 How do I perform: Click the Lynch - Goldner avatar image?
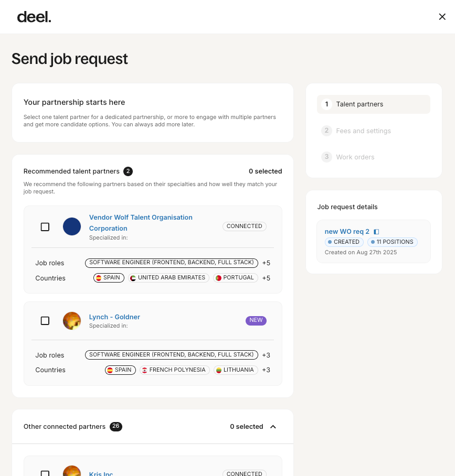pyautogui.click(x=72, y=321)
